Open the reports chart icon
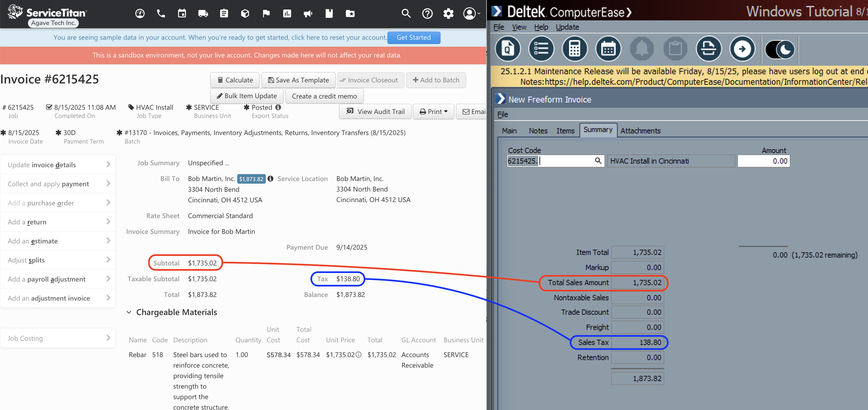This screenshot has width=868, height=410. click(x=287, y=13)
